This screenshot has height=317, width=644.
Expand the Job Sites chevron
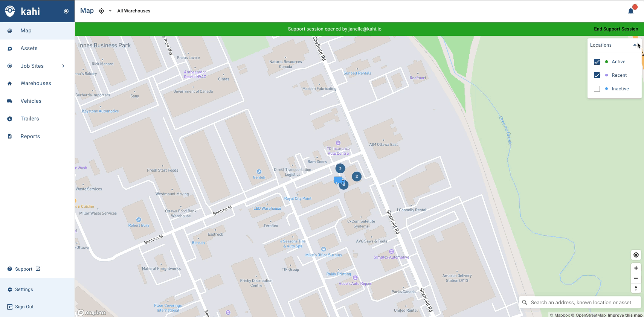coord(63,66)
